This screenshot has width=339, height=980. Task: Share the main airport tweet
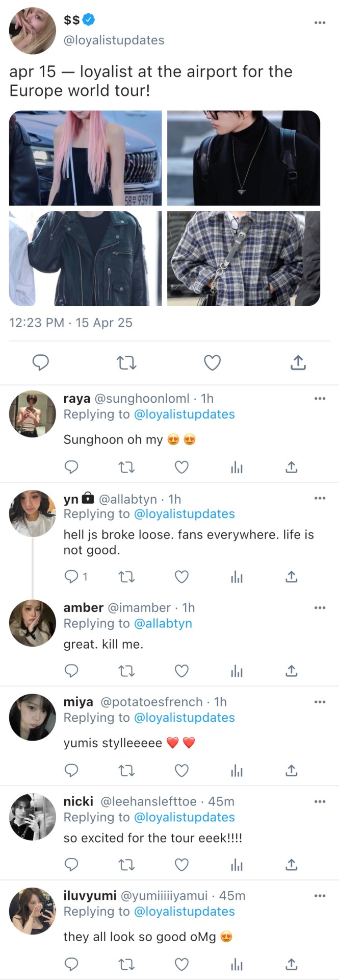[x=298, y=362]
